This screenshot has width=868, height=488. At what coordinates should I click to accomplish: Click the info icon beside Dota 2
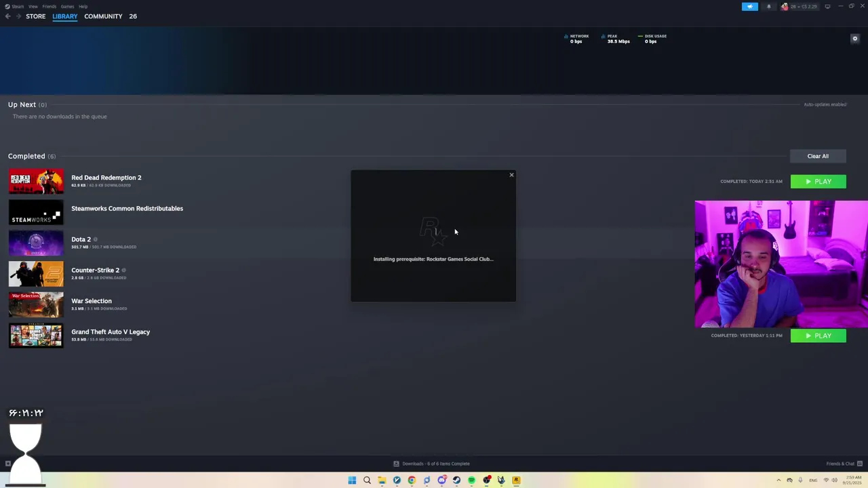tap(96, 239)
